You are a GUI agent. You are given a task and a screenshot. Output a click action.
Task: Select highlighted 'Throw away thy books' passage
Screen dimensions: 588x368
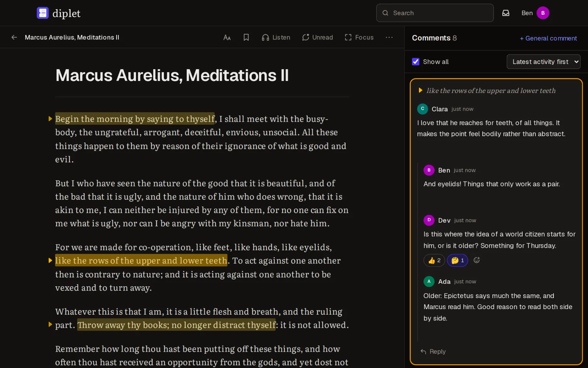[176, 325]
